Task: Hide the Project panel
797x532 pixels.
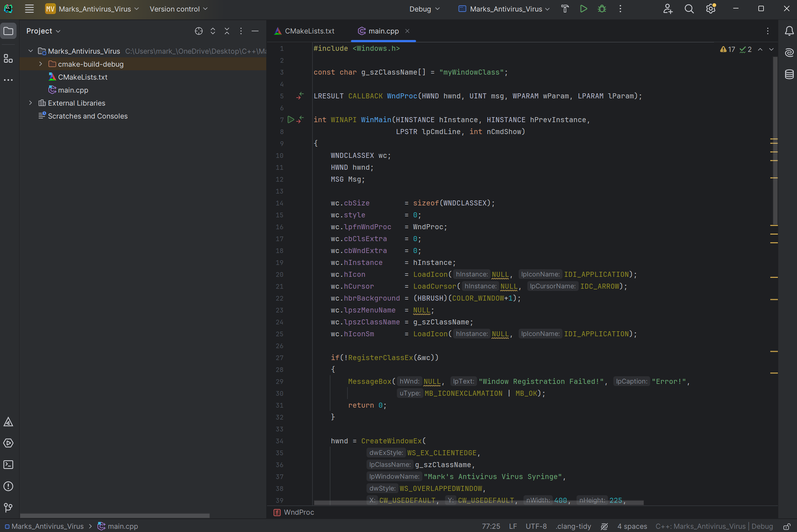Action: [x=255, y=31]
